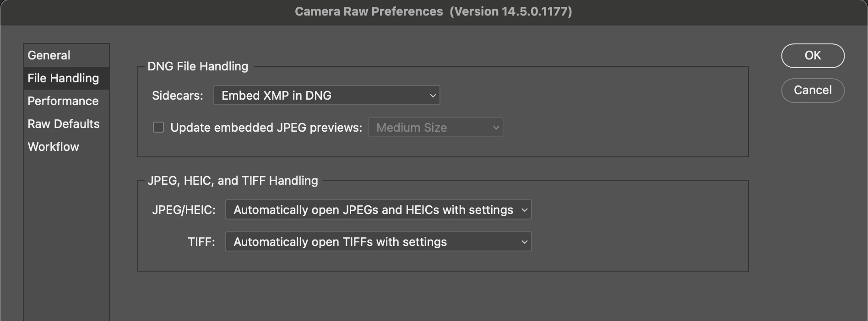Open the Performance preferences section
Viewport: 868px width, 321px height.
click(x=63, y=101)
